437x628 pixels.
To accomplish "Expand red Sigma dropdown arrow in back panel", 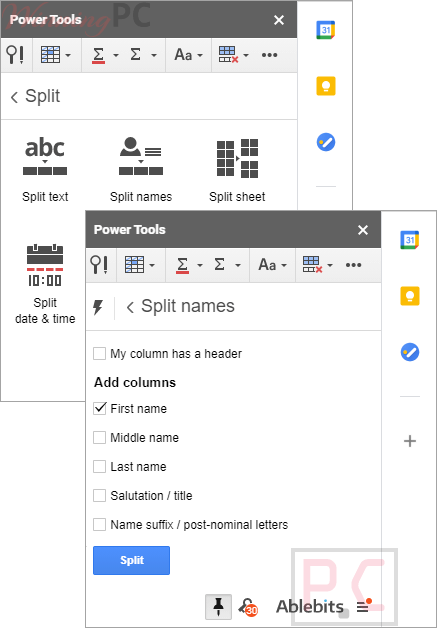I will [116, 55].
